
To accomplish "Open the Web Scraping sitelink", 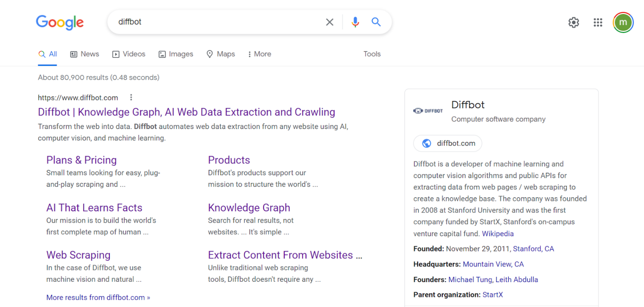I will click(x=79, y=255).
